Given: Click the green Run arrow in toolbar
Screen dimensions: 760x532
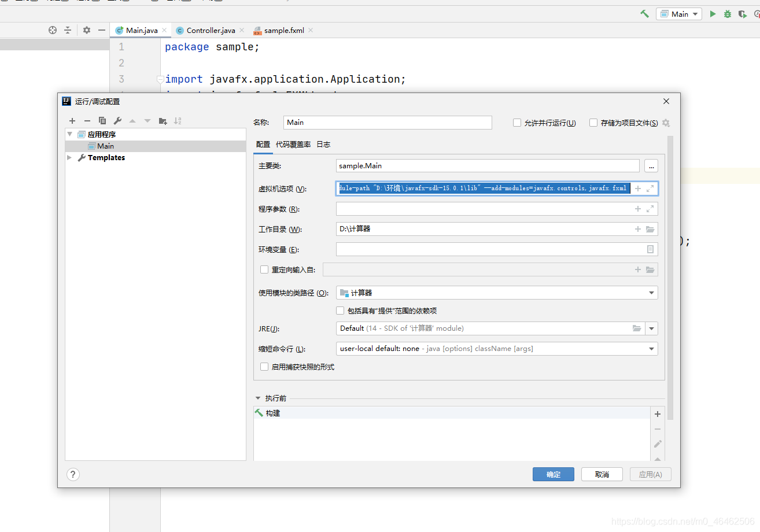Looking at the screenshot, I should click(x=713, y=14).
